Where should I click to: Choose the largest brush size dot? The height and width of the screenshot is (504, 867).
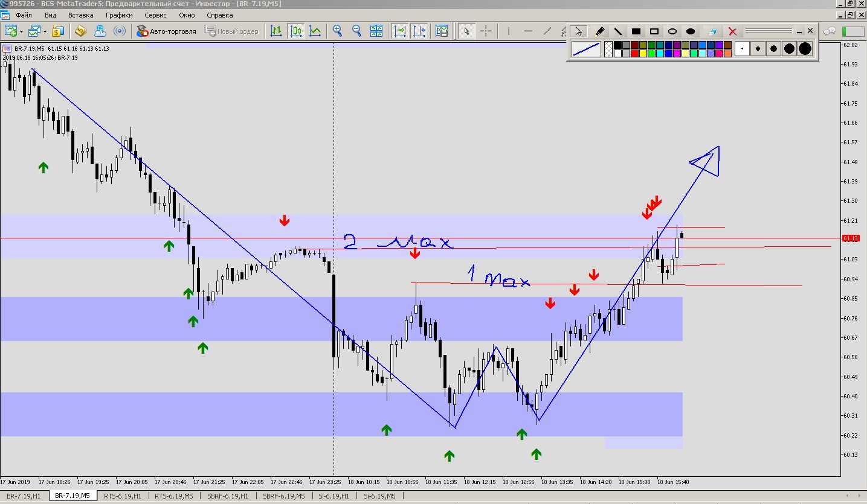coord(805,49)
